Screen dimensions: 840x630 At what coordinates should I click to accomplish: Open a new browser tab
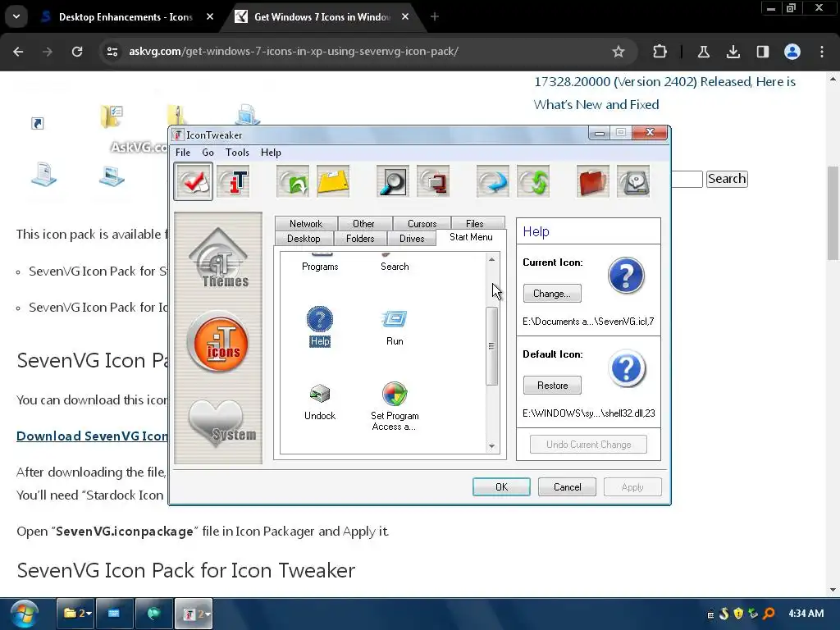[x=435, y=16]
